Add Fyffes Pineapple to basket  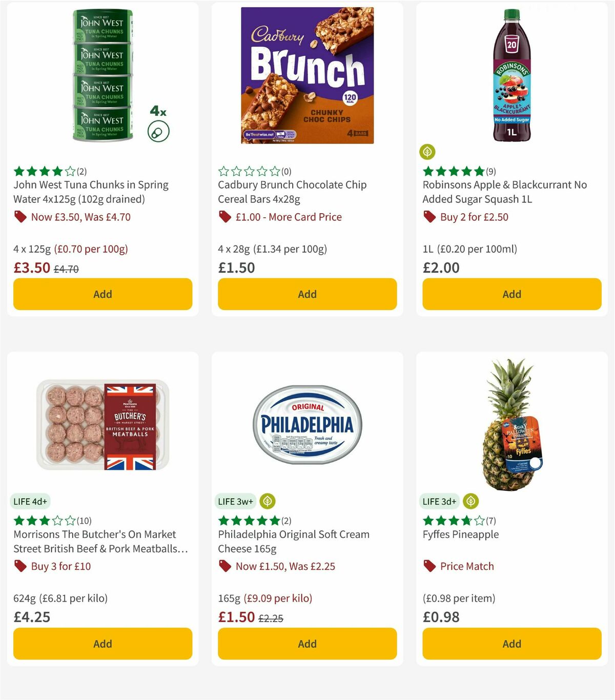pos(511,644)
